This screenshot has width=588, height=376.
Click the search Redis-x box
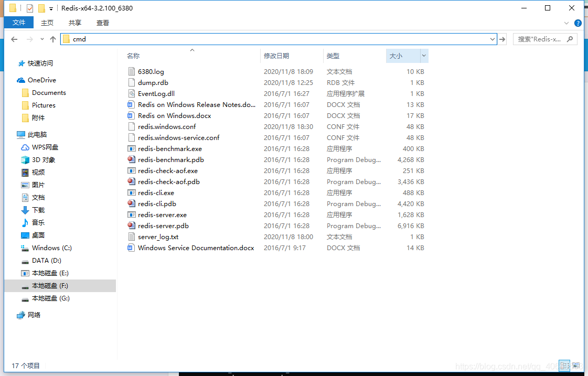(545, 39)
